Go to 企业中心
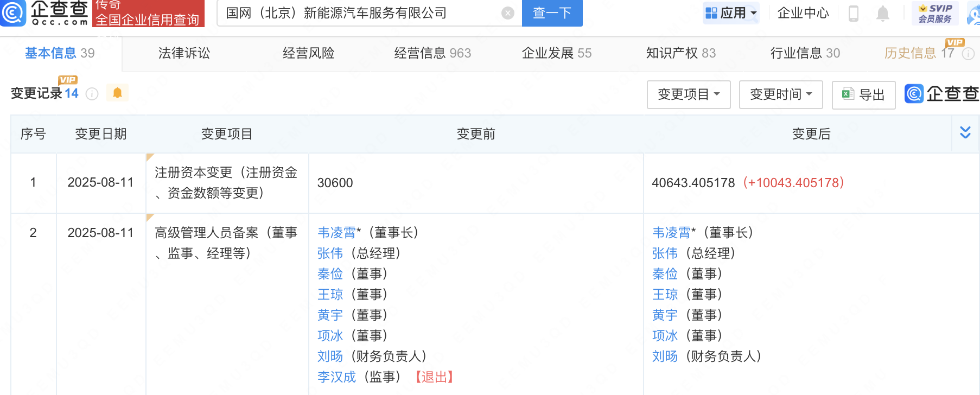The width and height of the screenshot is (980, 395). (x=803, y=13)
